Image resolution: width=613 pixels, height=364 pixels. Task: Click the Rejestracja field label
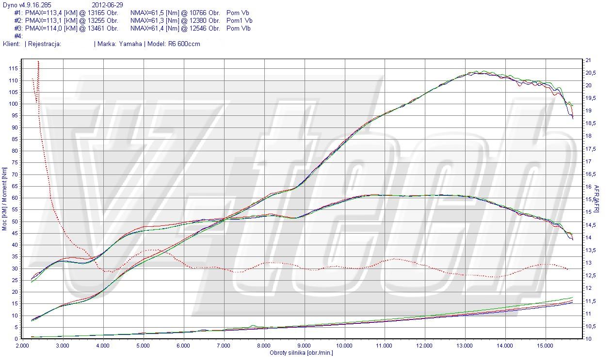tap(45, 44)
